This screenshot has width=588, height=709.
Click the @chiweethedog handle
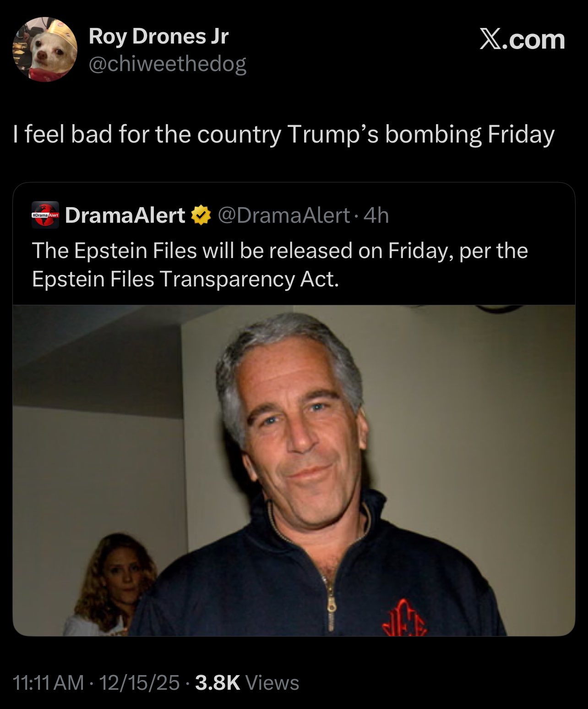click(x=167, y=64)
